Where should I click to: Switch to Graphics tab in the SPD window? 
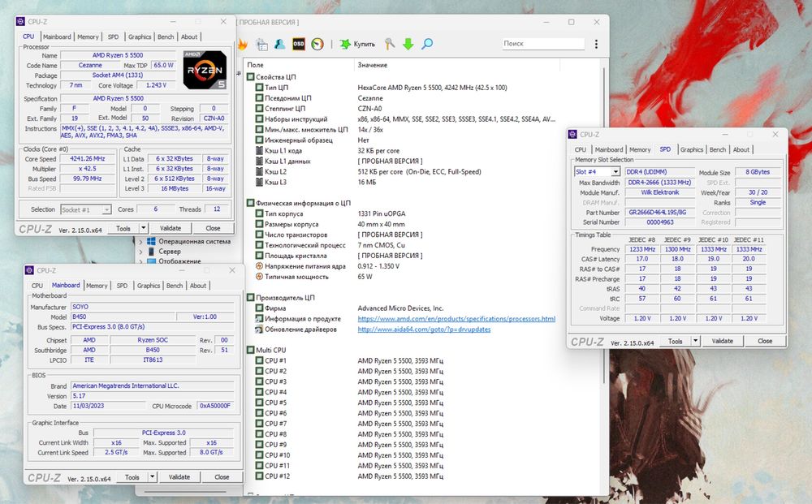click(x=692, y=149)
